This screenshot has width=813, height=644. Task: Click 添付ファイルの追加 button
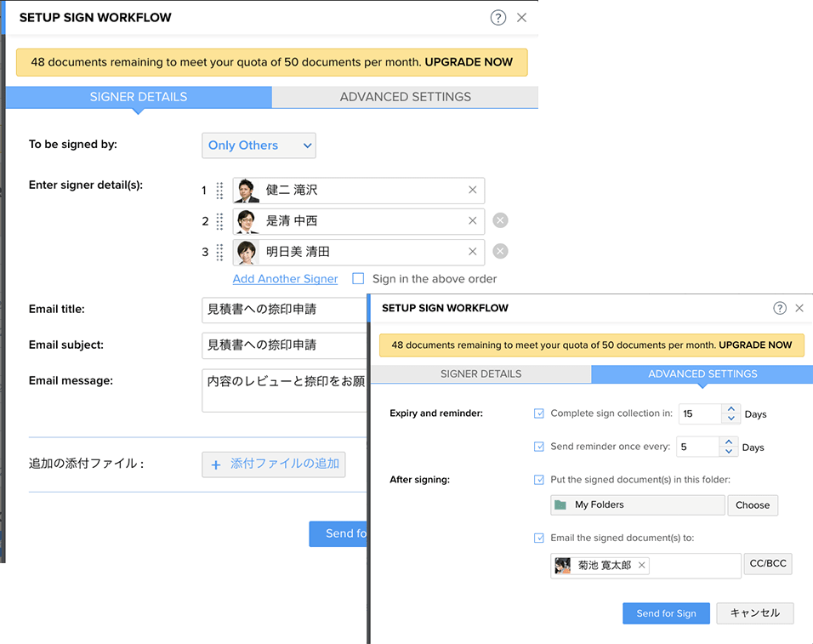[274, 464]
